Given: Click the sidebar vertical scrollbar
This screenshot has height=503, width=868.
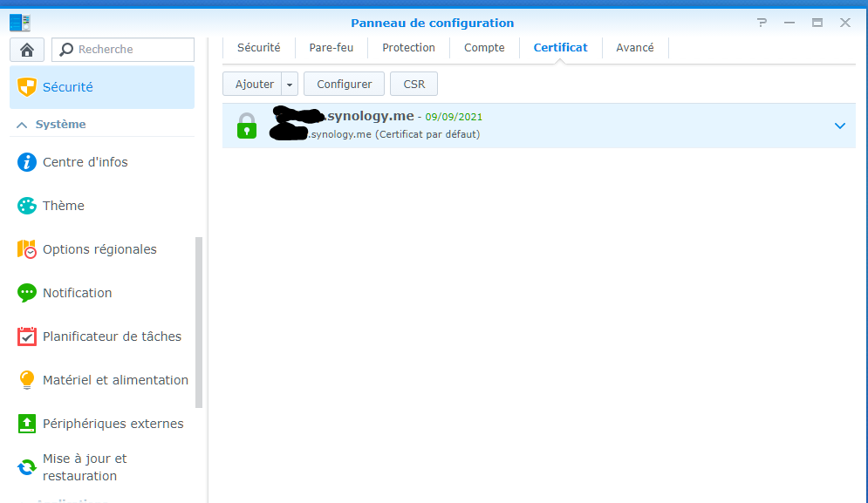Looking at the screenshot, I should [199, 323].
